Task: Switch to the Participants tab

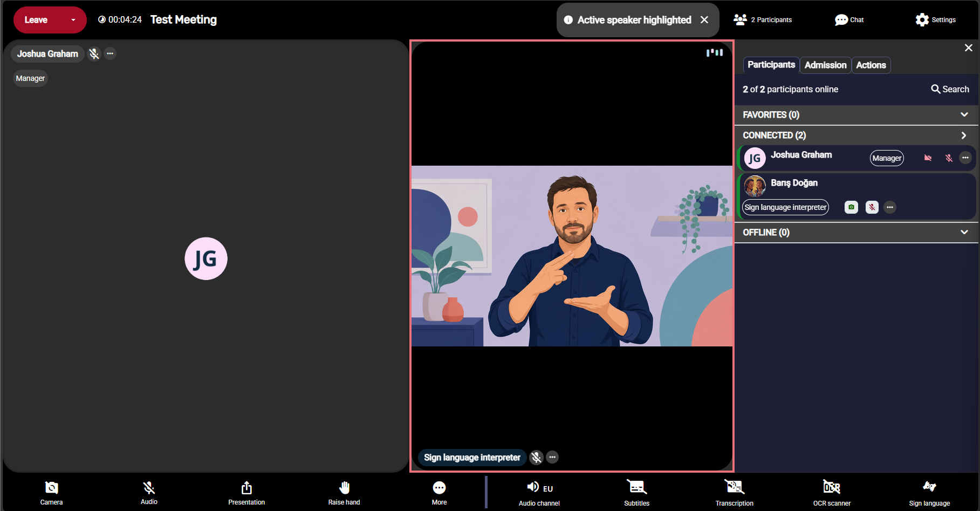Action: pos(771,65)
